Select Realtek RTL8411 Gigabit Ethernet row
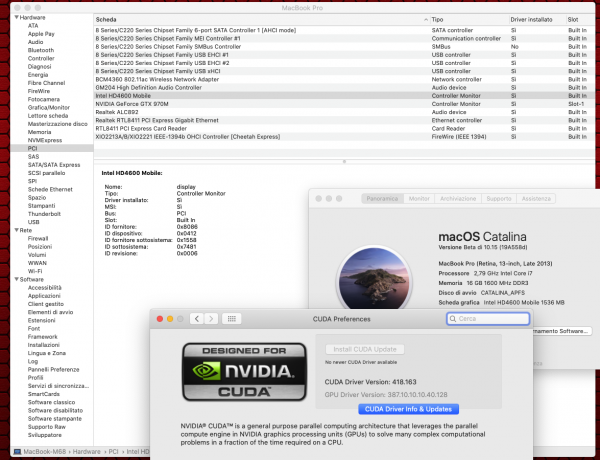The image size is (600, 460). [x=344, y=120]
